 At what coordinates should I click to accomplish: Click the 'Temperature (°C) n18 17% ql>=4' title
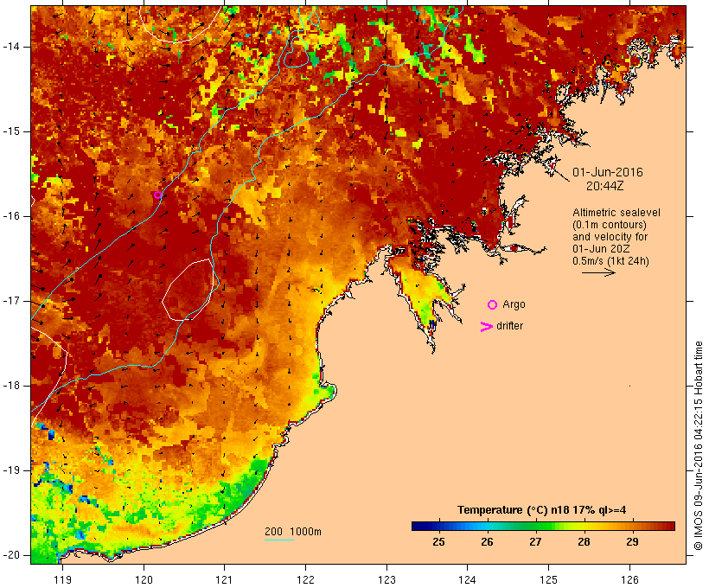[x=542, y=510]
